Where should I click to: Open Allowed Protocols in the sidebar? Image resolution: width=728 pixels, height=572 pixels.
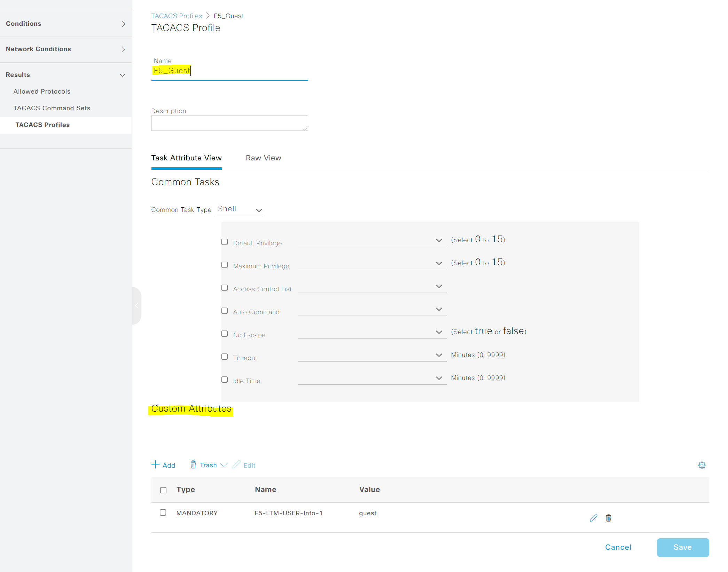click(42, 92)
